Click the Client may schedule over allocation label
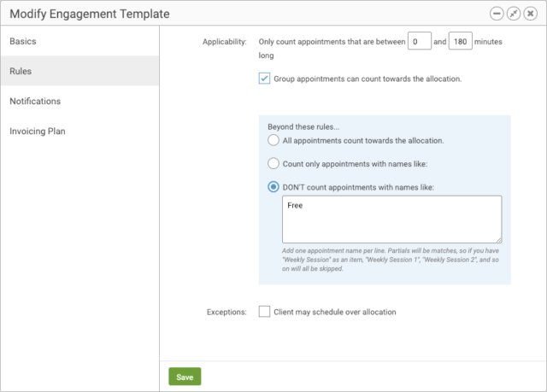 [335, 312]
